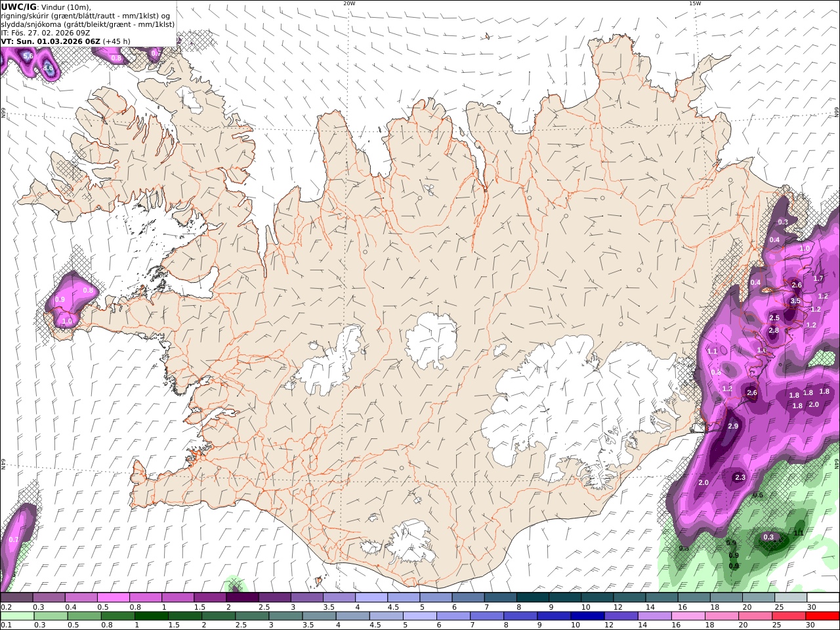The width and height of the screenshot is (840, 630).
Task: Click the 2.9 snowfall value near the southeast coast
Action: [x=734, y=427]
